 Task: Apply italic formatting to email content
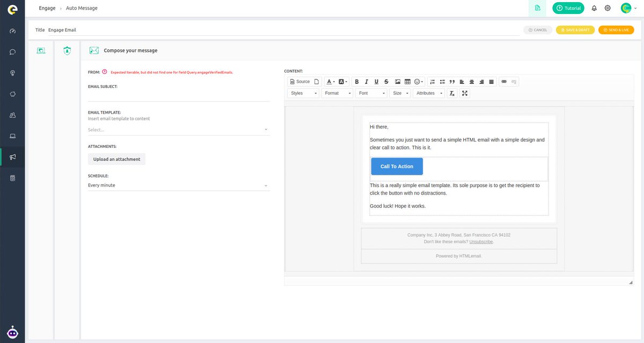pos(366,81)
